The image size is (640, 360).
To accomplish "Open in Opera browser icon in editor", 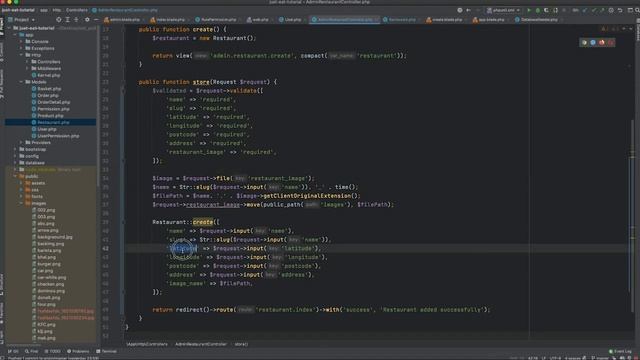I will (x=611, y=42).
